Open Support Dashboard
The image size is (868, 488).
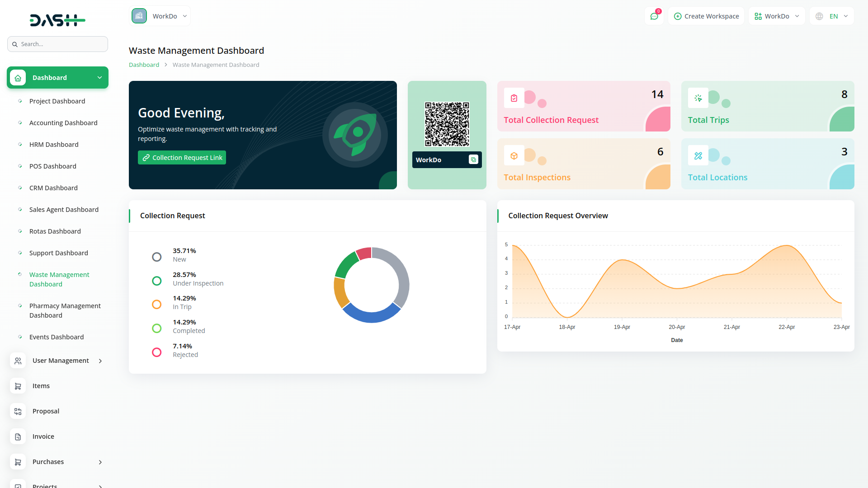(59, 253)
